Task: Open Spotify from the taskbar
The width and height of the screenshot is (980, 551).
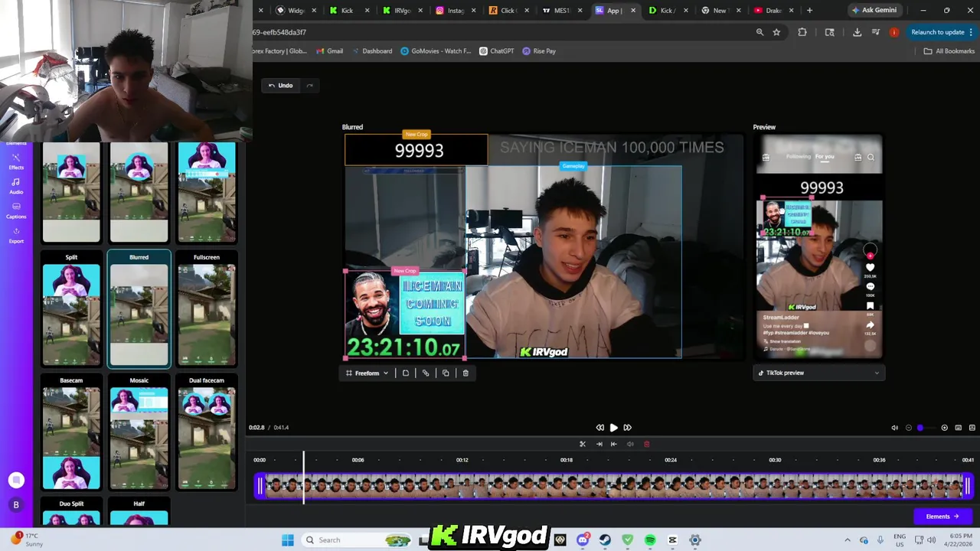Action: 650,540
